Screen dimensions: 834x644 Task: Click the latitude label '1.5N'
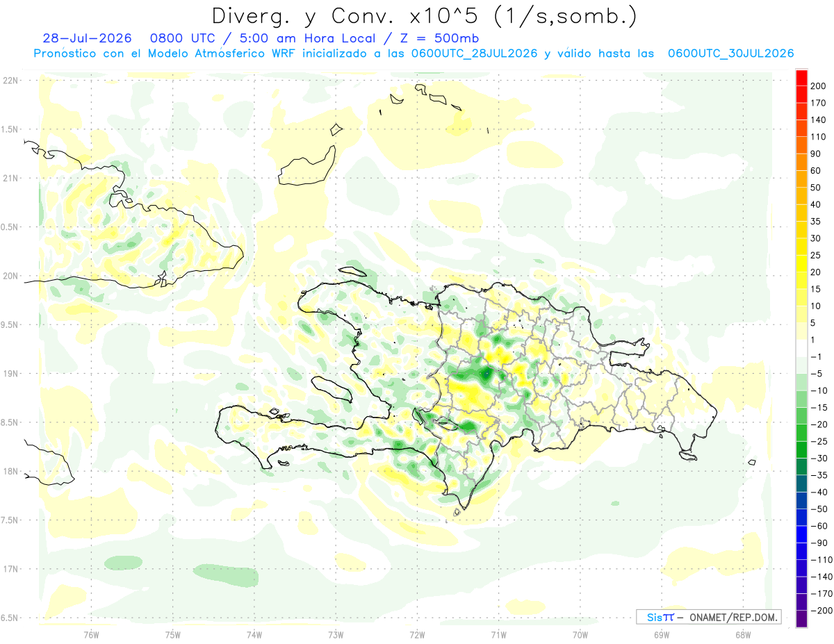point(10,129)
